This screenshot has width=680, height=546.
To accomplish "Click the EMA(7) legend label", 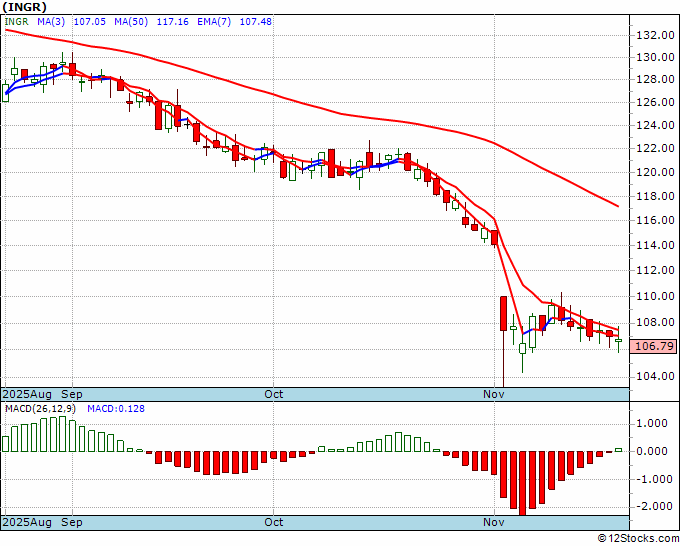I will click(214, 21).
